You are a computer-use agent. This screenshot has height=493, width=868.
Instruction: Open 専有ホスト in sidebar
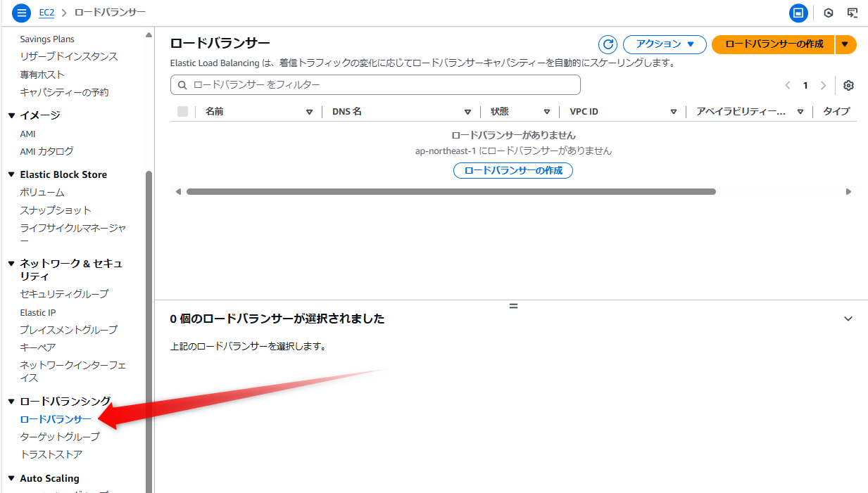click(x=42, y=75)
